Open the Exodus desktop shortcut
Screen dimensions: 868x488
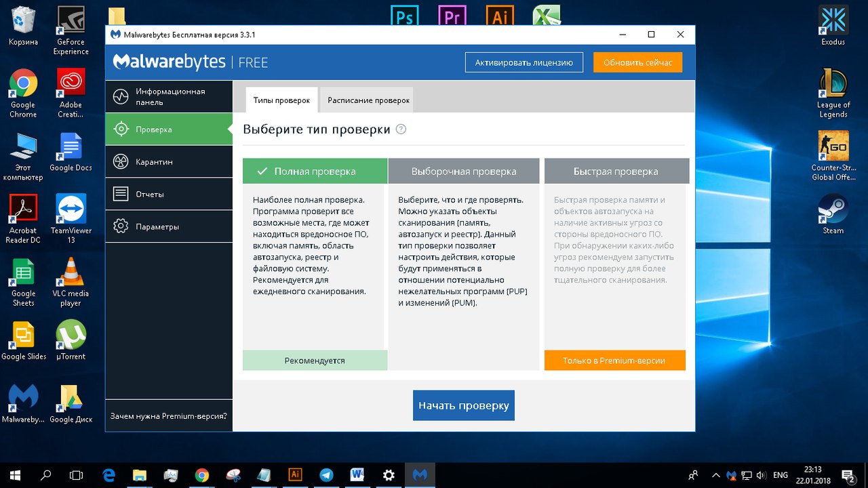833,26
